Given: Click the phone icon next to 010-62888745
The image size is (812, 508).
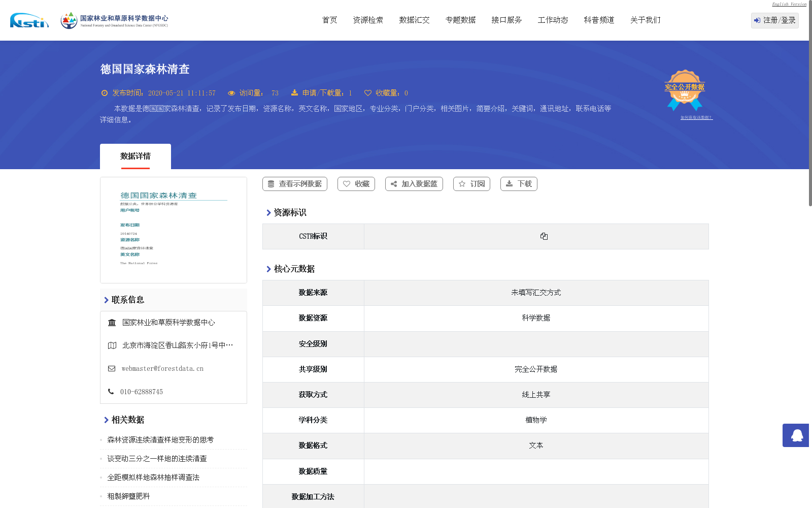Looking at the screenshot, I should pos(111,392).
